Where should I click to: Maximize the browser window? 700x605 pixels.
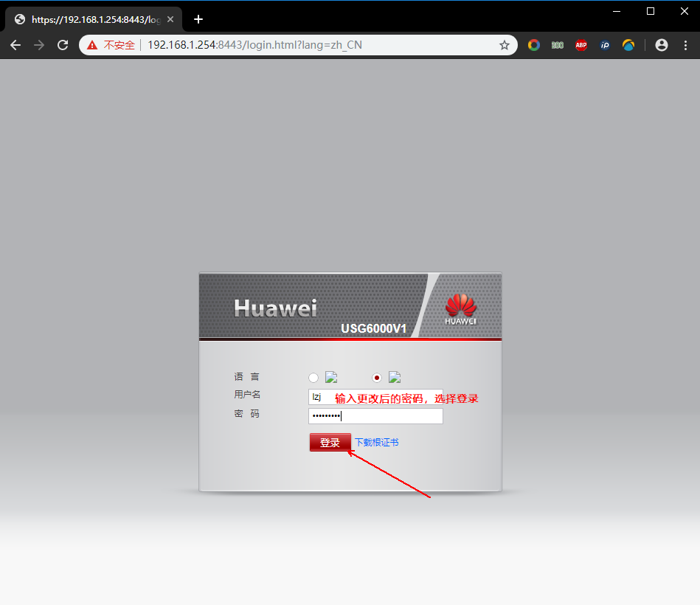coord(651,11)
